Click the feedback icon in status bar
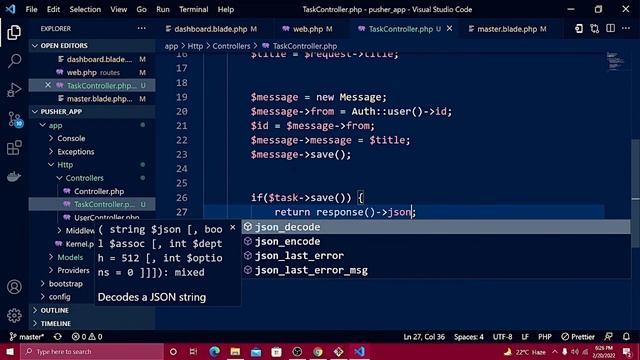Viewport: 640px width, 360px height. click(608, 337)
